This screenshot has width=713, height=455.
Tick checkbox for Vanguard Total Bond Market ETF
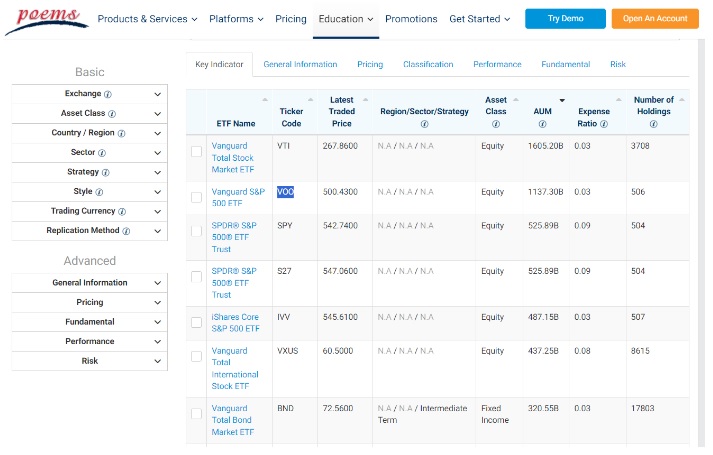[196, 414]
